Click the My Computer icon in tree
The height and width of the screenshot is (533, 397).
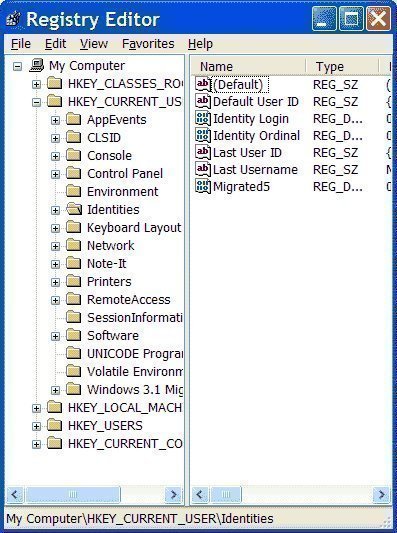point(37,65)
